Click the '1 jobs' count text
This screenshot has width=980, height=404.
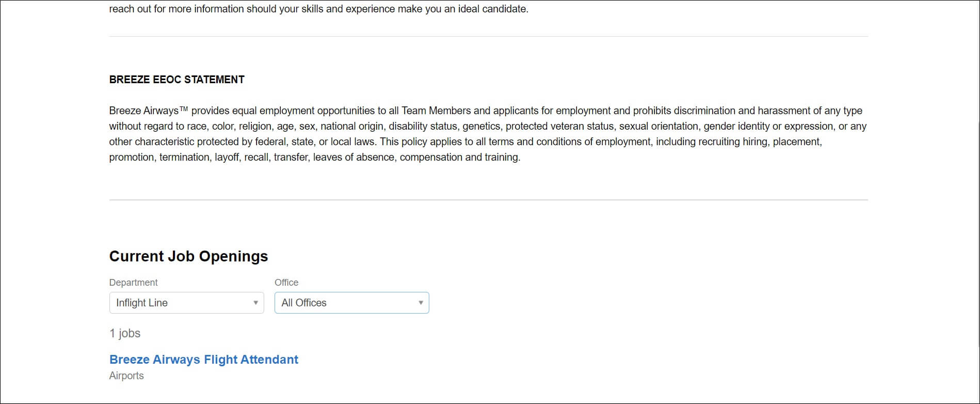tap(125, 333)
